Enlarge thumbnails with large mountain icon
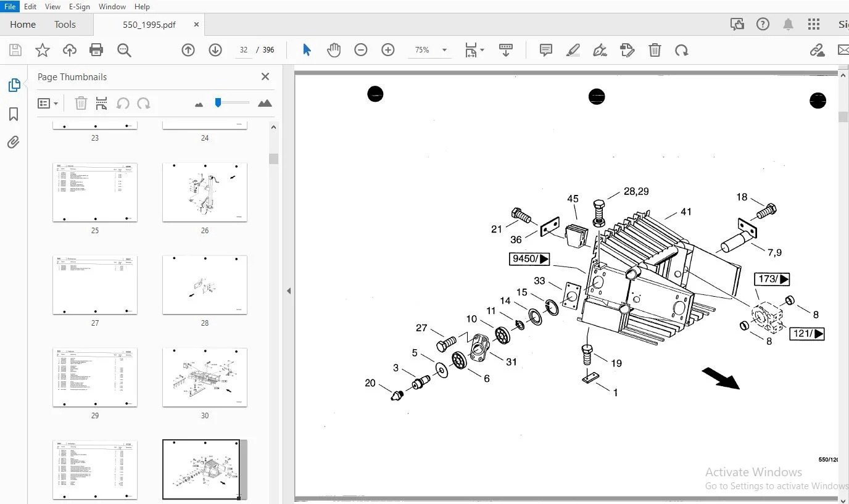Image resolution: width=849 pixels, height=504 pixels. (265, 103)
